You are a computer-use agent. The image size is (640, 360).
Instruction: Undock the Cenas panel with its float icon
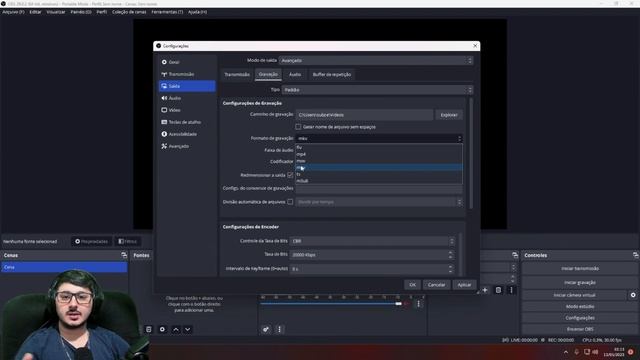[x=124, y=255]
